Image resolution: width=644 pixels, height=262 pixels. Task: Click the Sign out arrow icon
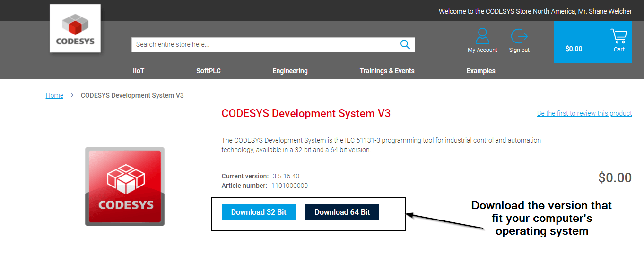[x=519, y=36]
